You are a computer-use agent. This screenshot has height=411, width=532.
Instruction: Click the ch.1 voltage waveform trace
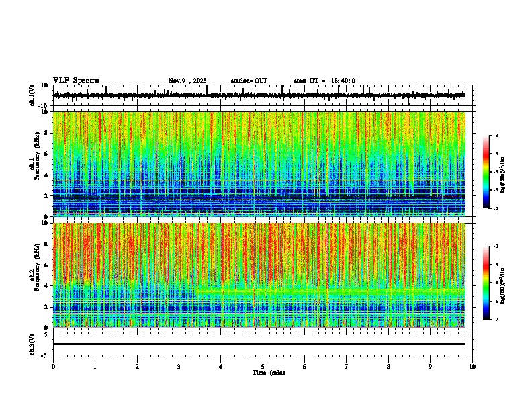click(x=259, y=95)
